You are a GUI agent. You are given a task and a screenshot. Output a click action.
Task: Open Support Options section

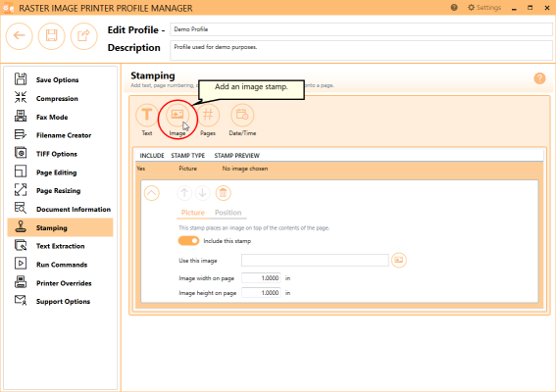60,301
